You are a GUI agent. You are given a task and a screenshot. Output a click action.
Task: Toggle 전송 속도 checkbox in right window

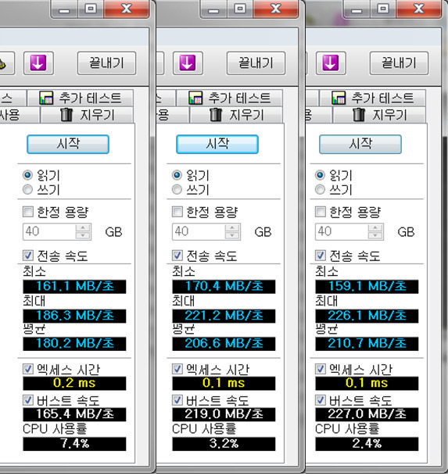(320, 256)
